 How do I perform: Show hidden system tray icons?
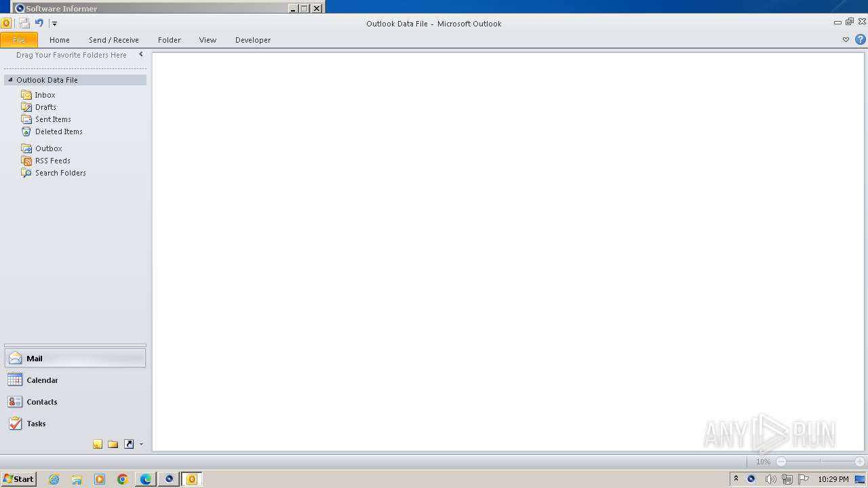(736, 479)
